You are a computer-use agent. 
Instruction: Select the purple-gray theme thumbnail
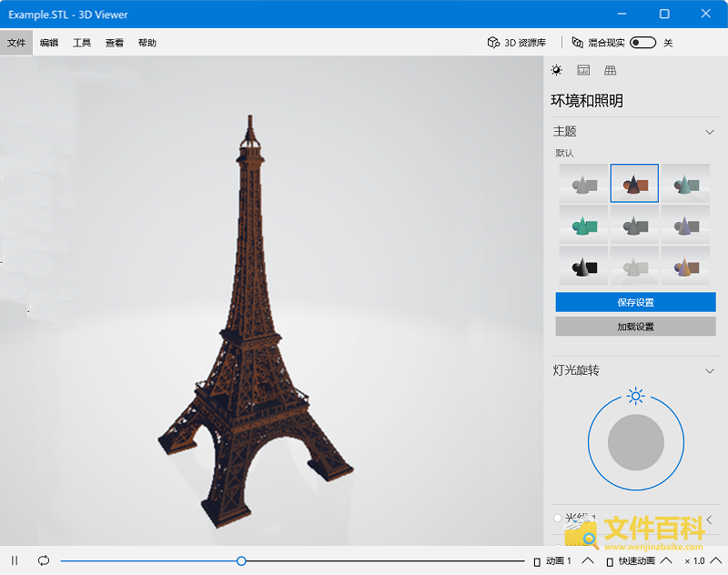pyautogui.click(x=685, y=225)
